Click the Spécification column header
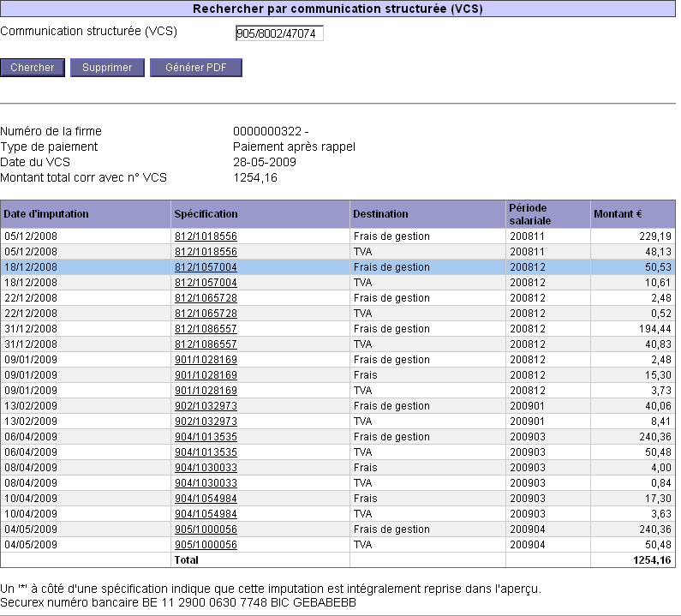This screenshot has width=681, height=616. [260, 214]
